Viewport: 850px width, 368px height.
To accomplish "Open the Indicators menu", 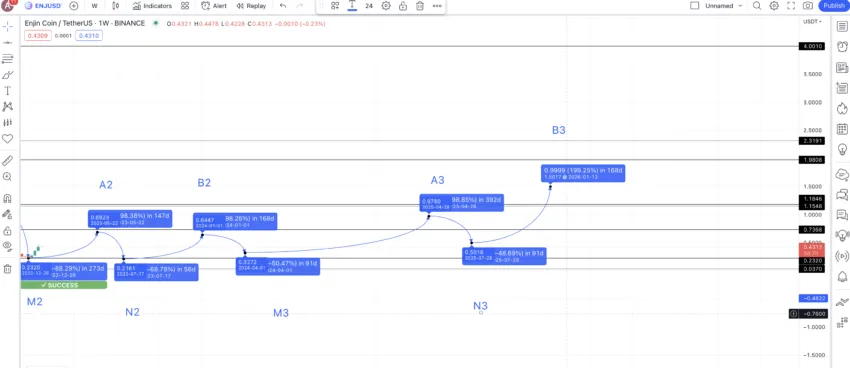I will click(152, 6).
